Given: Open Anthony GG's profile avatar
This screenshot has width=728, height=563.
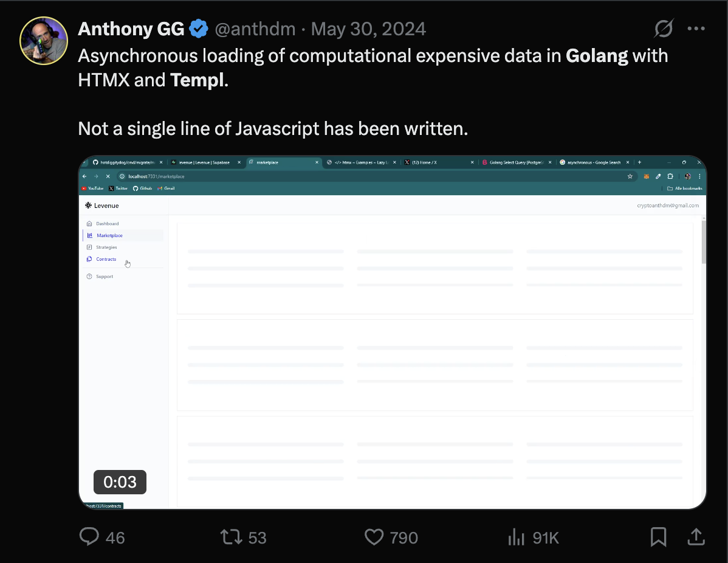Looking at the screenshot, I should [44, 41].
